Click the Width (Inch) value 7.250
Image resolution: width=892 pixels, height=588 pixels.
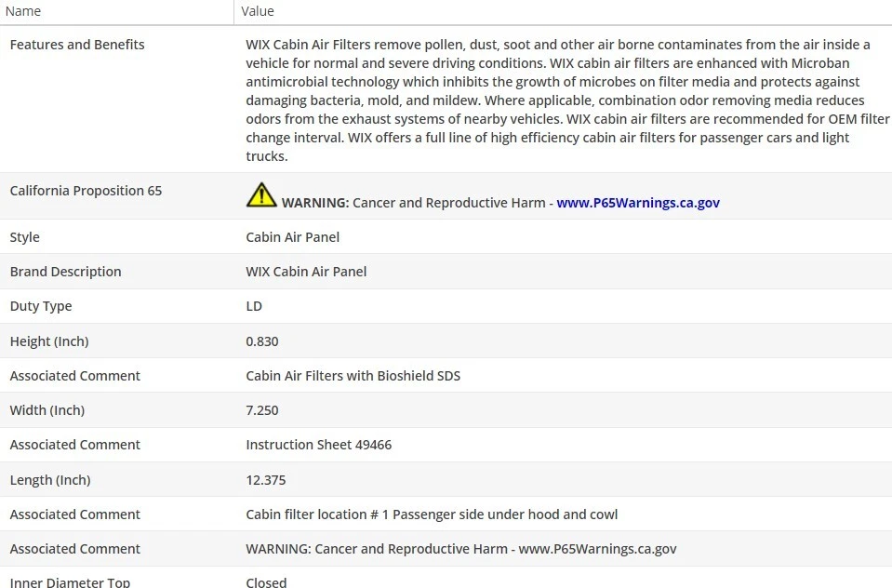click(x=262, y=410)
